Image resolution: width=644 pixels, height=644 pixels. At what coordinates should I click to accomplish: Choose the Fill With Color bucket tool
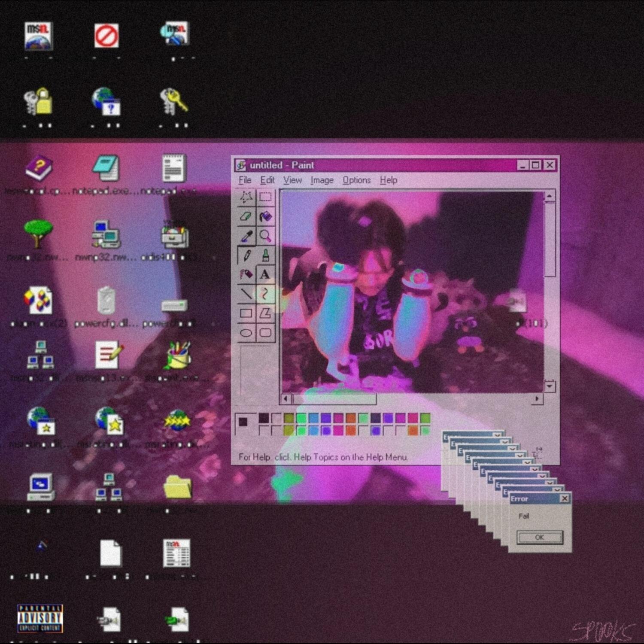coord(265,216)
